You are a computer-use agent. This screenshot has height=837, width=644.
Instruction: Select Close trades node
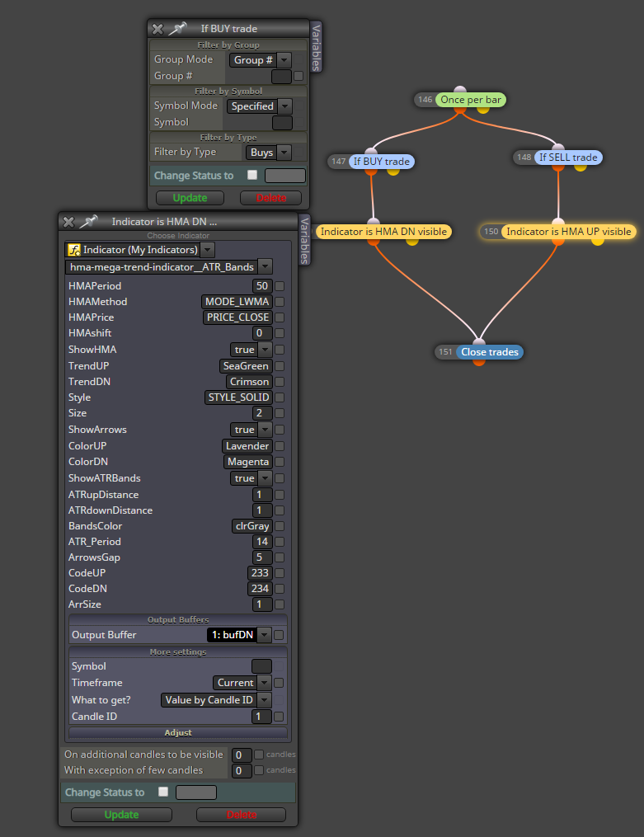click(x=490, y=352)
